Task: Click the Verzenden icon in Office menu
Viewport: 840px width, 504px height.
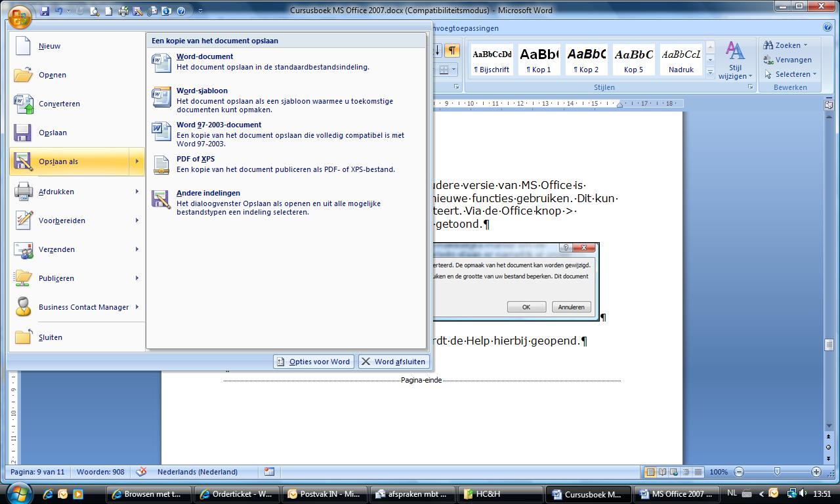Action: [x=24, y=249]
